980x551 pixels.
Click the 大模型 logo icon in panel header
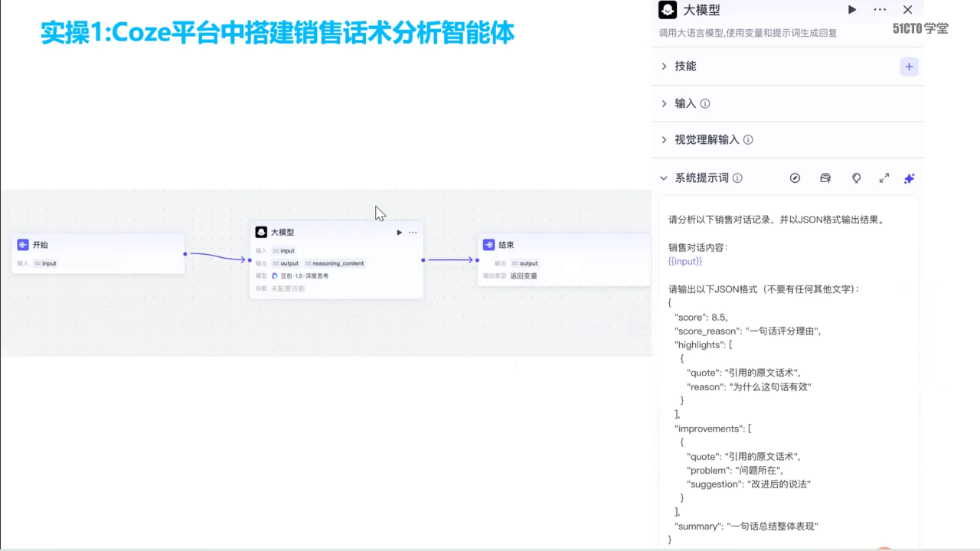click(668, 10)
